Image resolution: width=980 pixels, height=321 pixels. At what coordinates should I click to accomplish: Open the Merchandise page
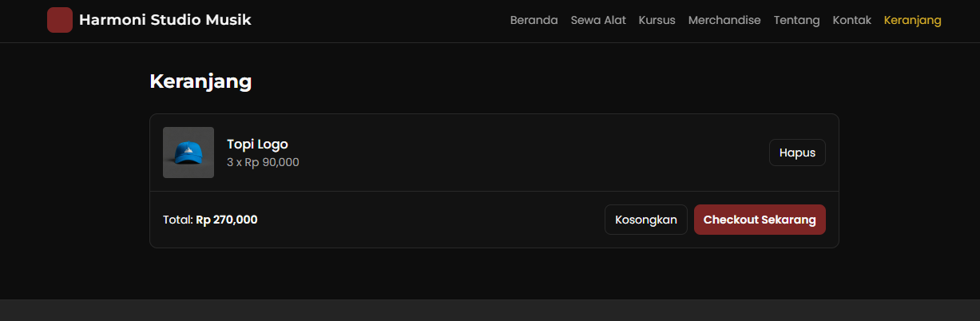click(724, 20)
